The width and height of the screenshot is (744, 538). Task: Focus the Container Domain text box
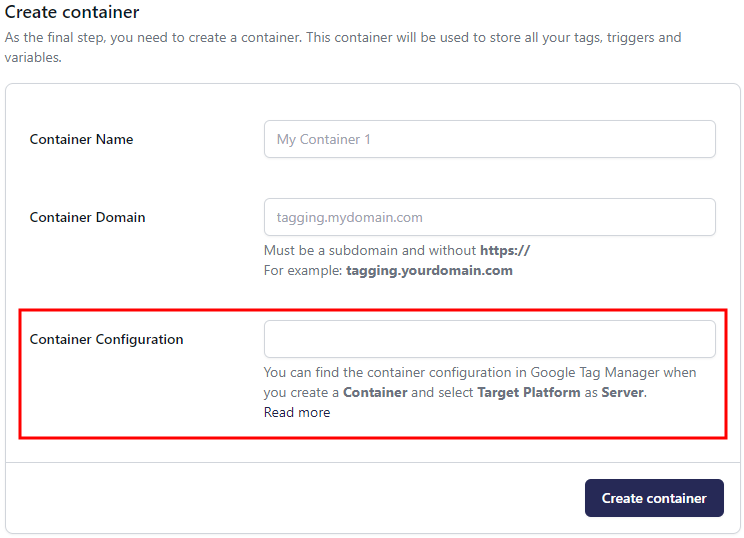[x=489, y=217]
